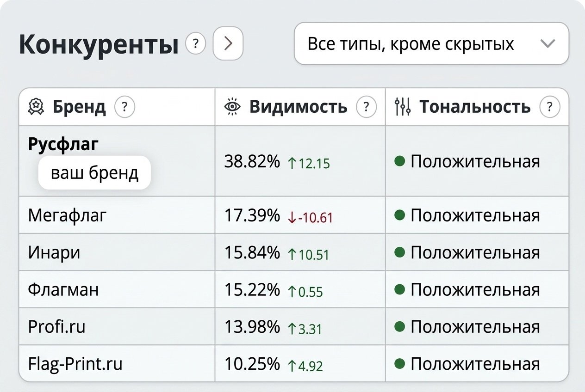Click the Флагман brand name
The width and height of the screenshot is (585, 392).
(x=63, y=290)
